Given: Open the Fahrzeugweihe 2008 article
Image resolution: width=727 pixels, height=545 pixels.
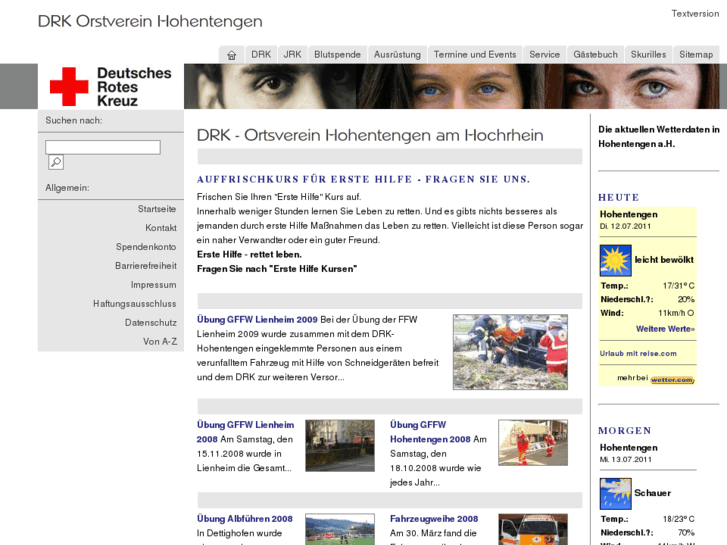Looking at the screenshot, I should coord(434,519).
